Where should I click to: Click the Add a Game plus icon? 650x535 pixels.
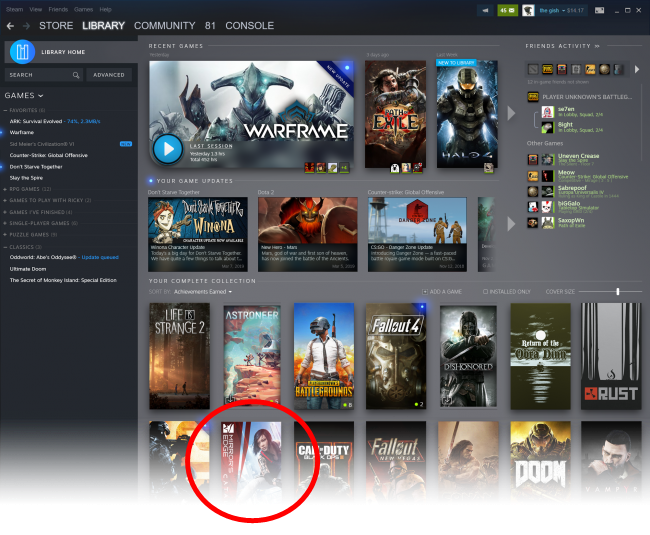(424, 292)
